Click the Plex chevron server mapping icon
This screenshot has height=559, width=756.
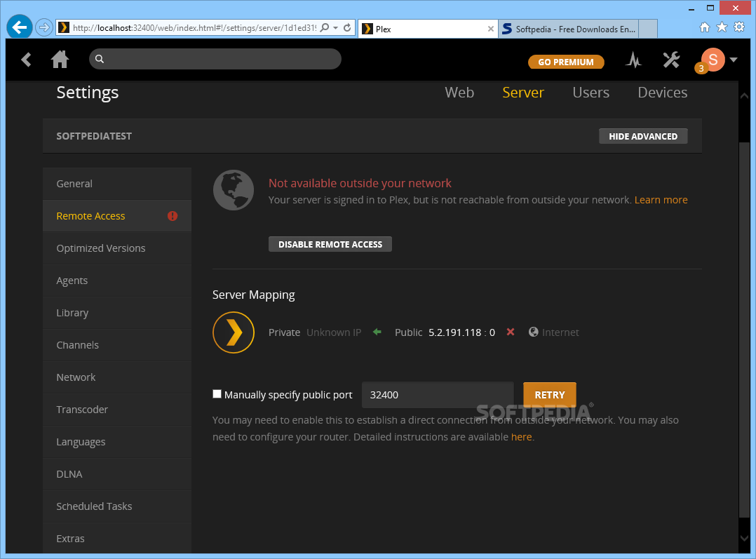pos(234,332)
